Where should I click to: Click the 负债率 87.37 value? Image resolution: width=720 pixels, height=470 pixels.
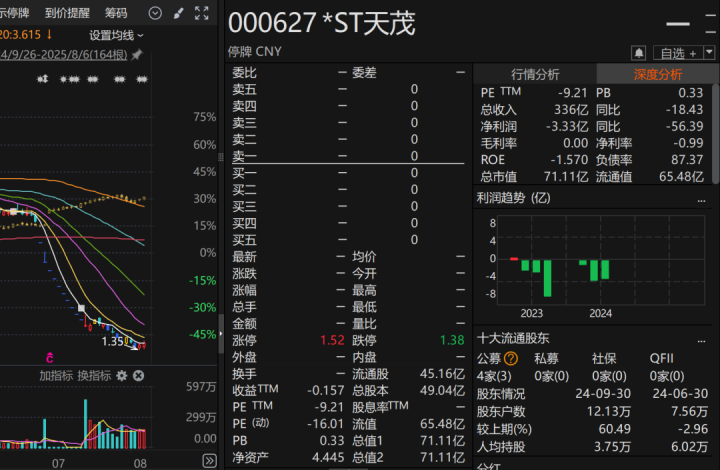[x=687, y=160]
